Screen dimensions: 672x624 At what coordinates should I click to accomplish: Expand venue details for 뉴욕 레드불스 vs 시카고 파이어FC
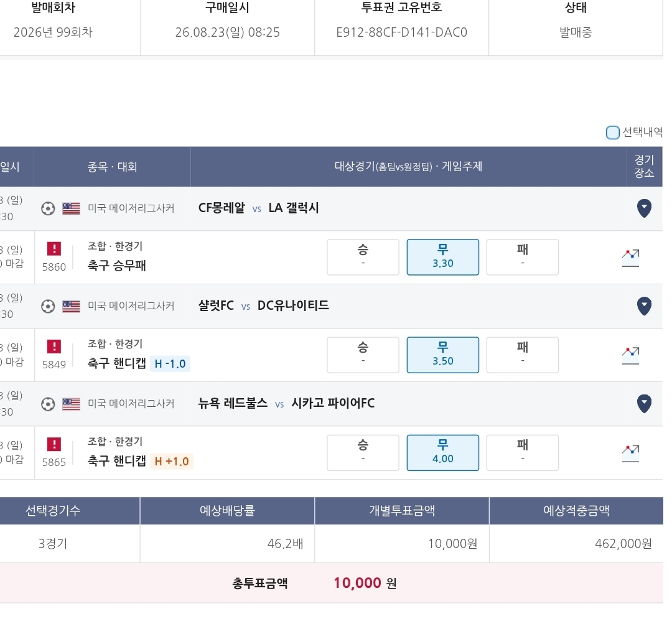644,404
